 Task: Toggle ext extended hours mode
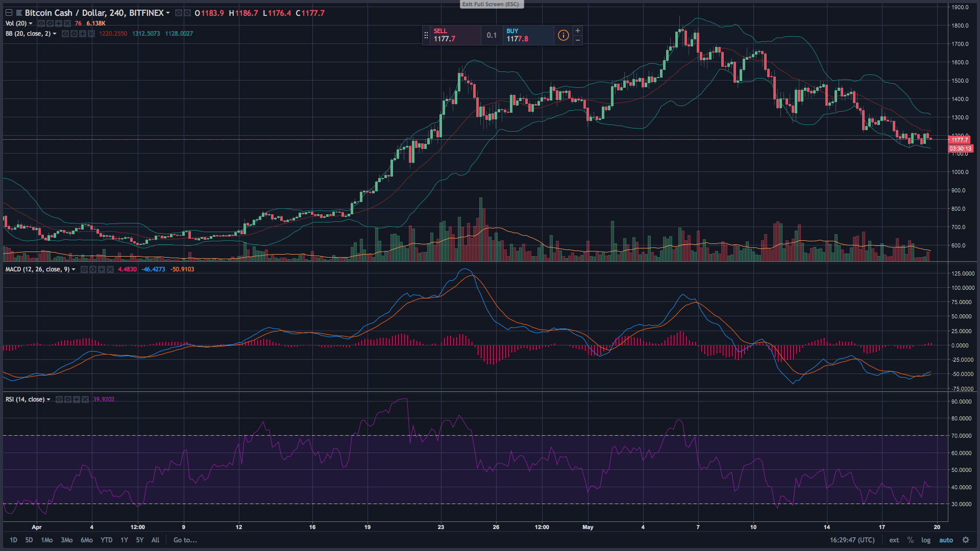coord(894,540)
